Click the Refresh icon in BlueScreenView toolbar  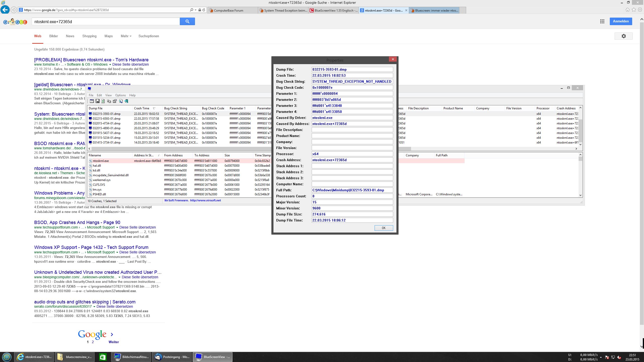103,101
